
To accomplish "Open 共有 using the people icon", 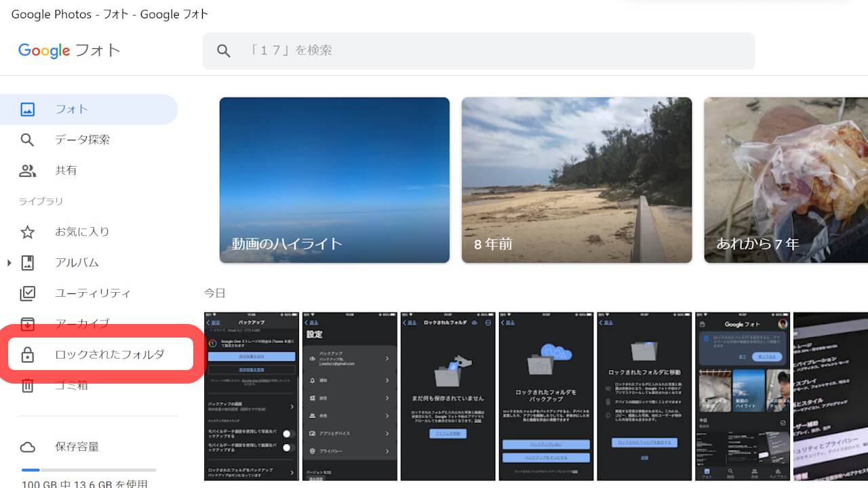I will (x=27, y=170).
